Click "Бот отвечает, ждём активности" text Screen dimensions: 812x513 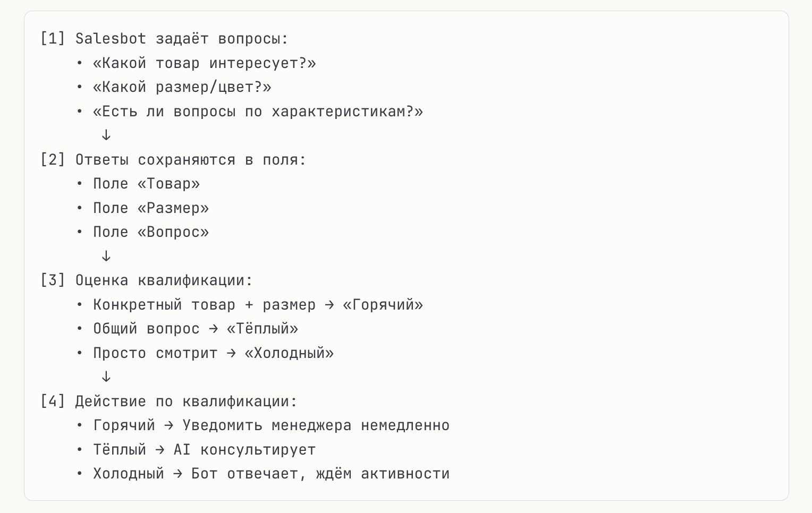click(320, 474)
